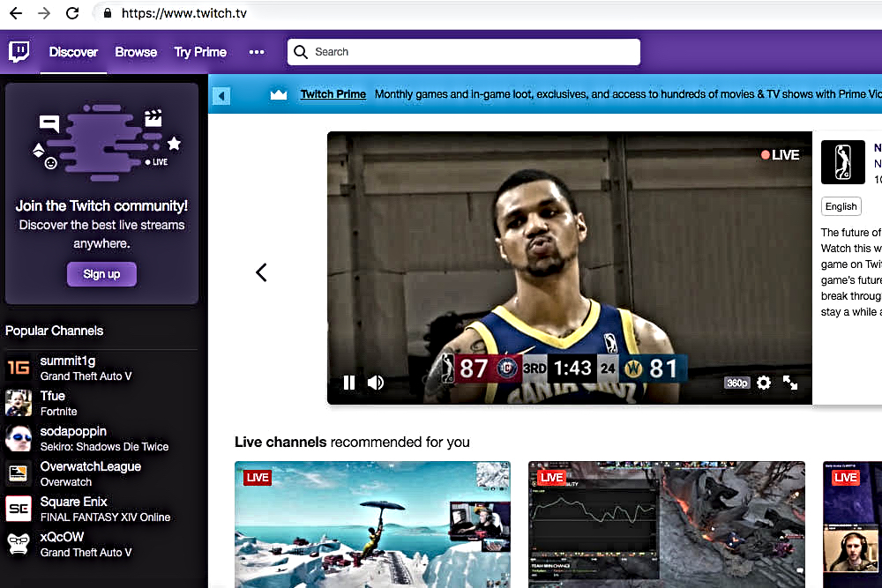The image size is (882, 588).
Task: Pause the featured live stream
Action: 349,383
